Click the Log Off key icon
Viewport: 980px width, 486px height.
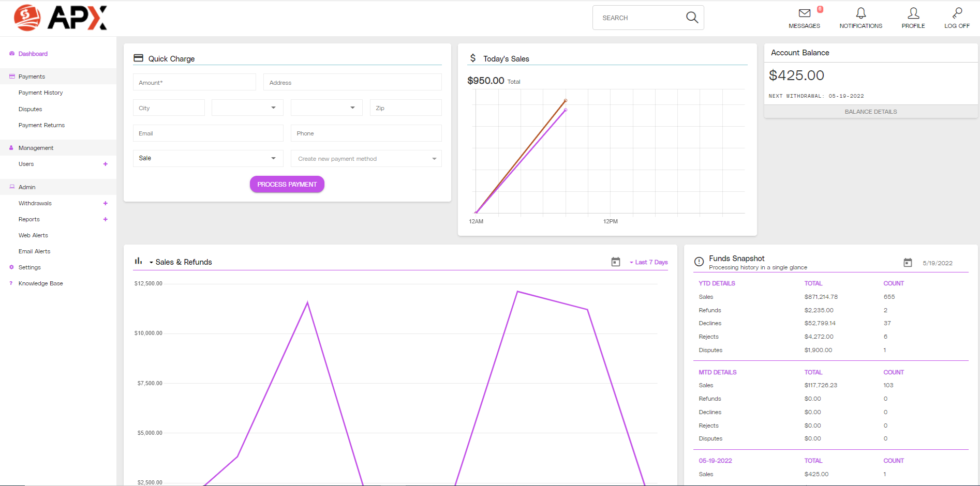point(957,13)
